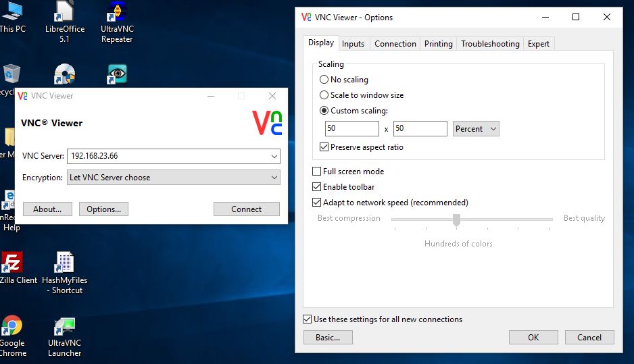
Task: Select Scale to window size option
Action: coord(324,95)
